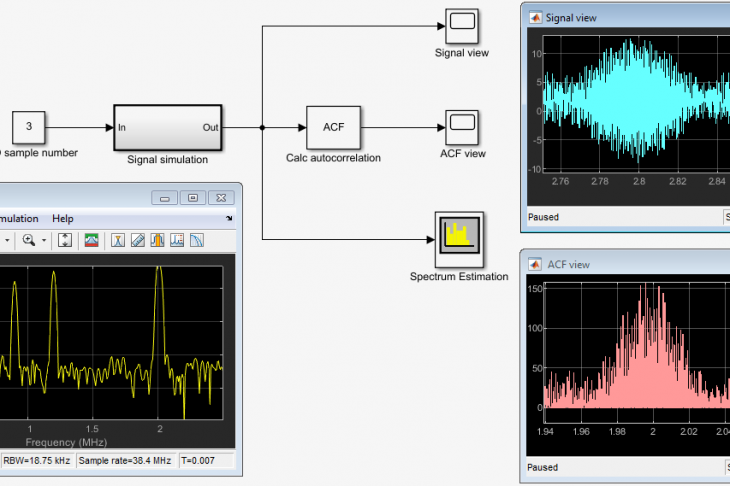The width and height of the screenshot is (730, 486).
Task: Click the 'Calc autocorrelation' block label
Action: [x=333, y=158]
